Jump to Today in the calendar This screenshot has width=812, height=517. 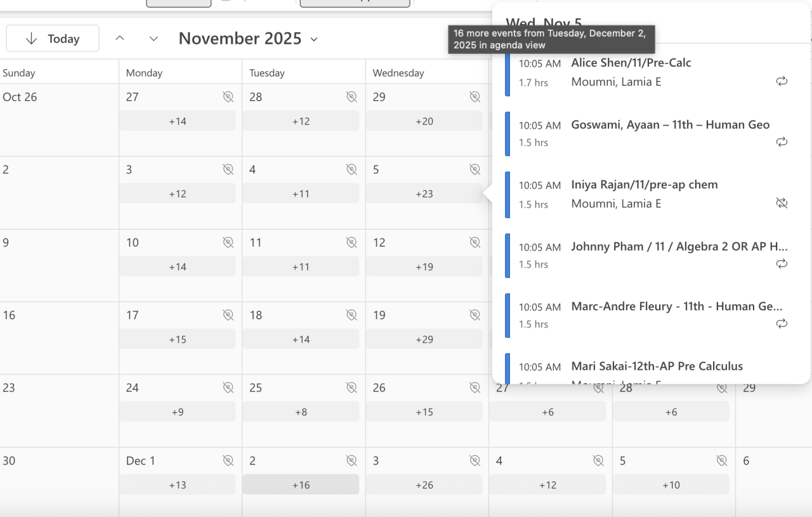coord(53,39)
